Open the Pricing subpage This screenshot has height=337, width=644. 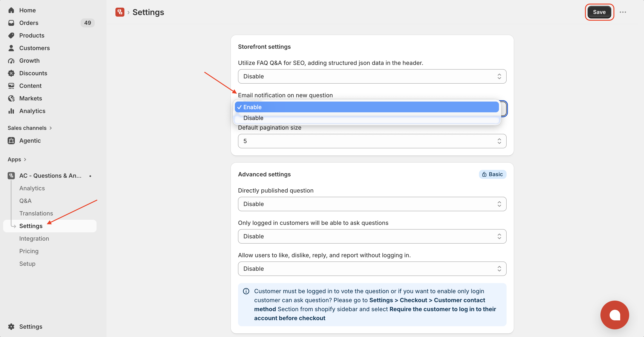click(x=29, y=251)
